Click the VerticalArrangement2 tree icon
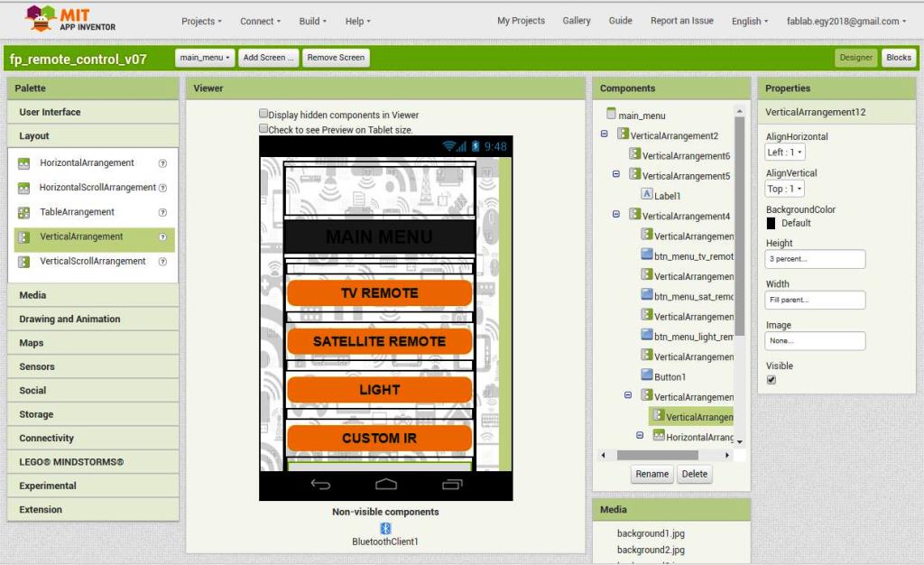924x565 pixels. [x=623, y=134]
